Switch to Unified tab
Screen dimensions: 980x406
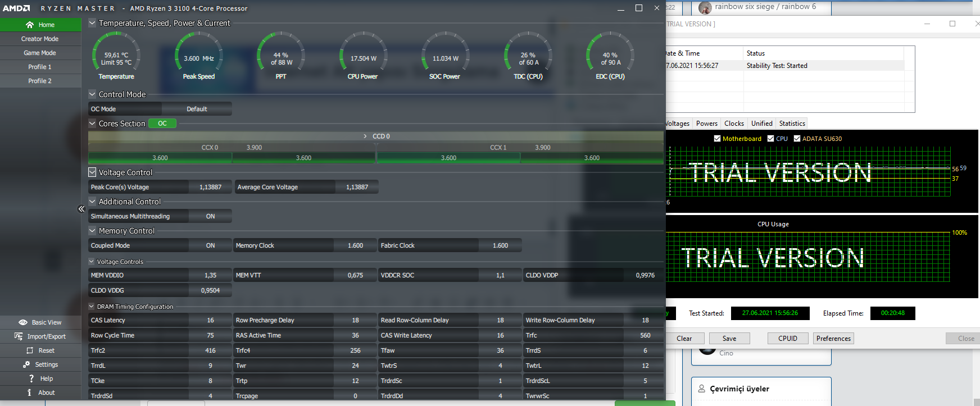(x=761, y=124)
